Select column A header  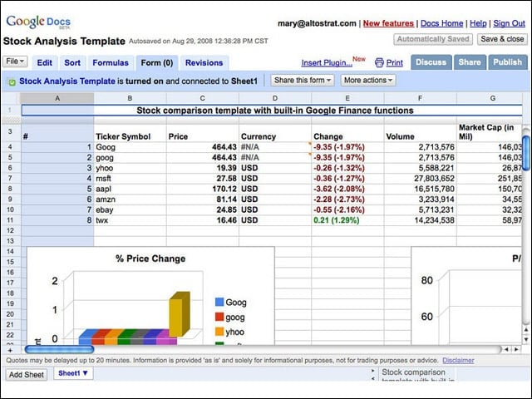(x=57, y=98)
